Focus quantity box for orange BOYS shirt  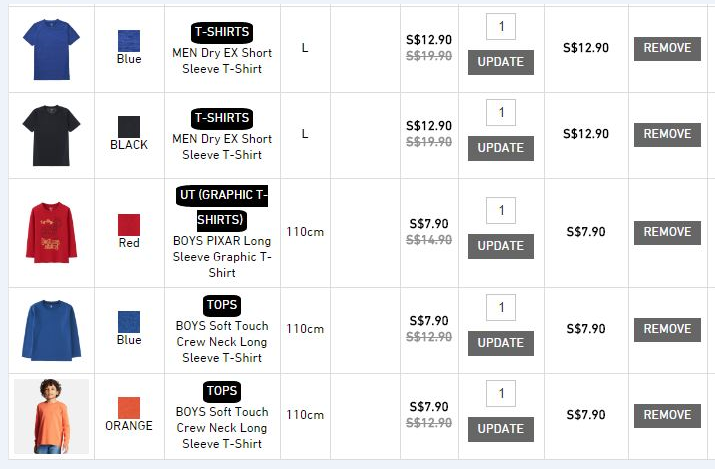[x=500, y=393]
